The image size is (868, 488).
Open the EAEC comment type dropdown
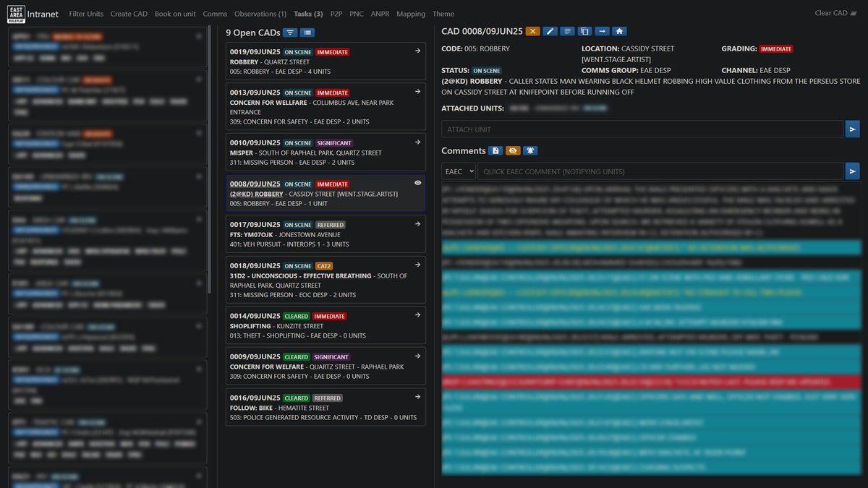[x=459, y=171]
